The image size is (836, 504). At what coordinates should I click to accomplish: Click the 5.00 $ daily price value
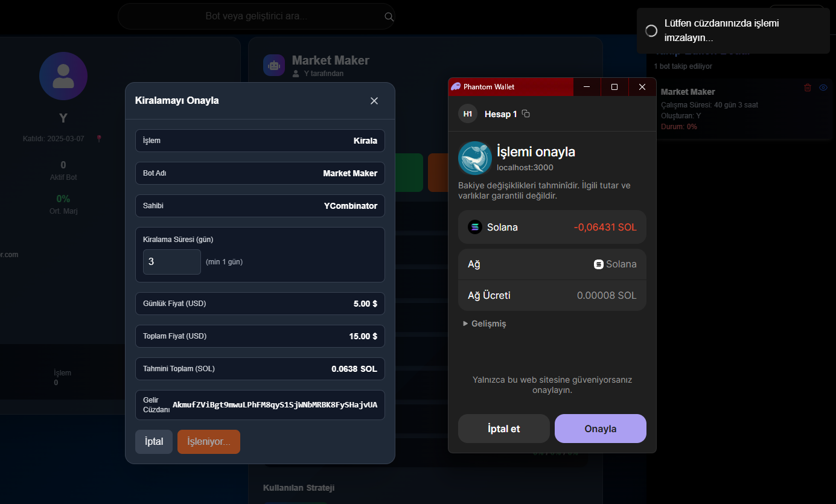click(x=365, y=304)
